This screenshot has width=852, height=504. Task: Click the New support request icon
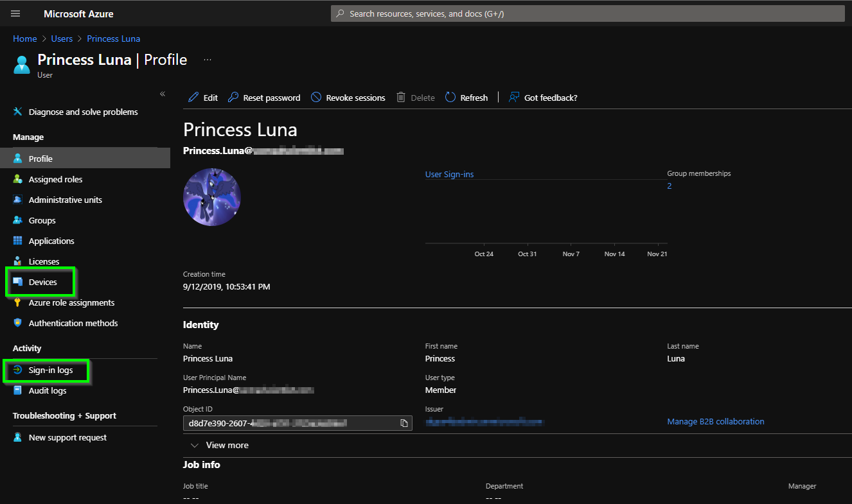tap(18, 437)
